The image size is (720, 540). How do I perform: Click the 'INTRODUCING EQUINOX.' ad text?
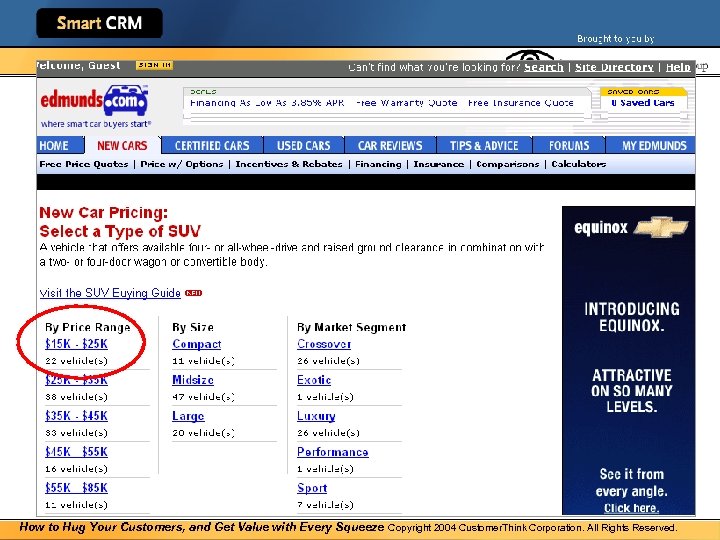point(632,317)
